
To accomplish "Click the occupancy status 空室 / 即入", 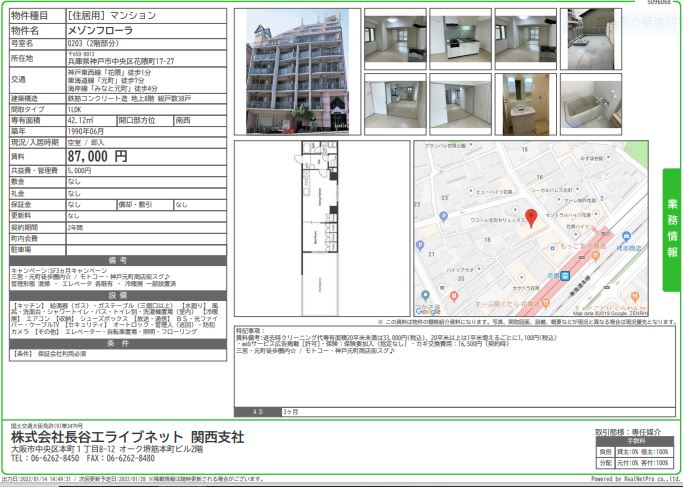I will point(86,142).
